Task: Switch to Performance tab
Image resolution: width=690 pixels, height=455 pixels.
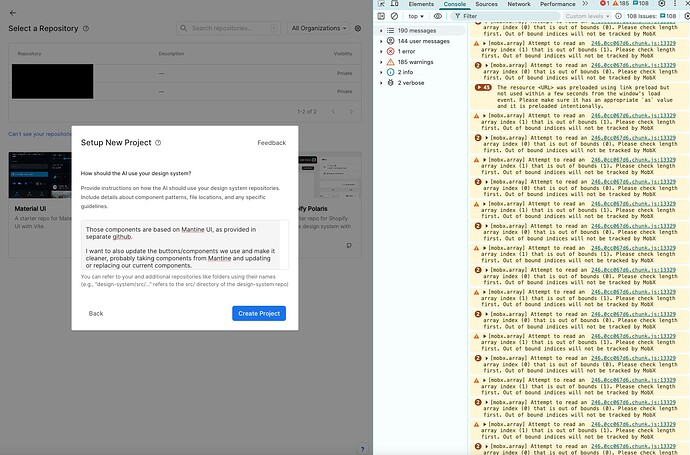Action: coord(558,4)
